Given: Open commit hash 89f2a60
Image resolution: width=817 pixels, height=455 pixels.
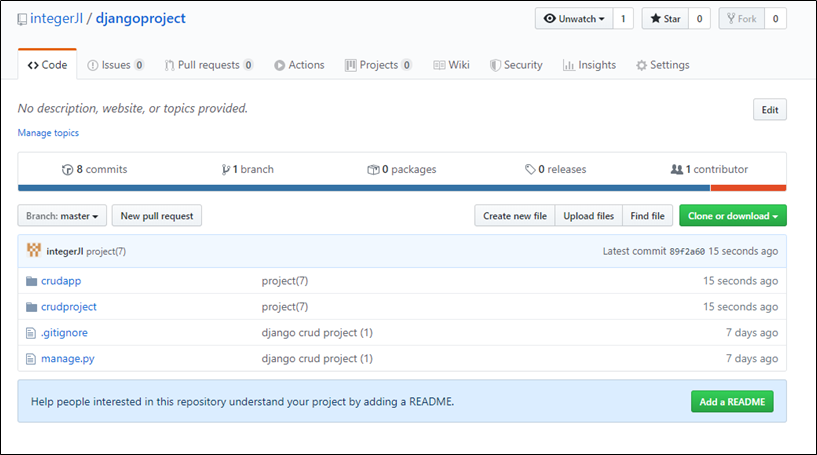Looking at the screenshot, I should tap(687, 251).
